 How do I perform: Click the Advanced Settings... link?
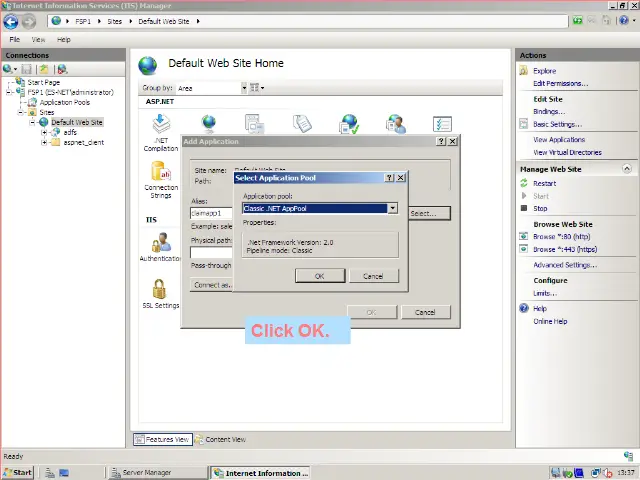coord(565,265)
